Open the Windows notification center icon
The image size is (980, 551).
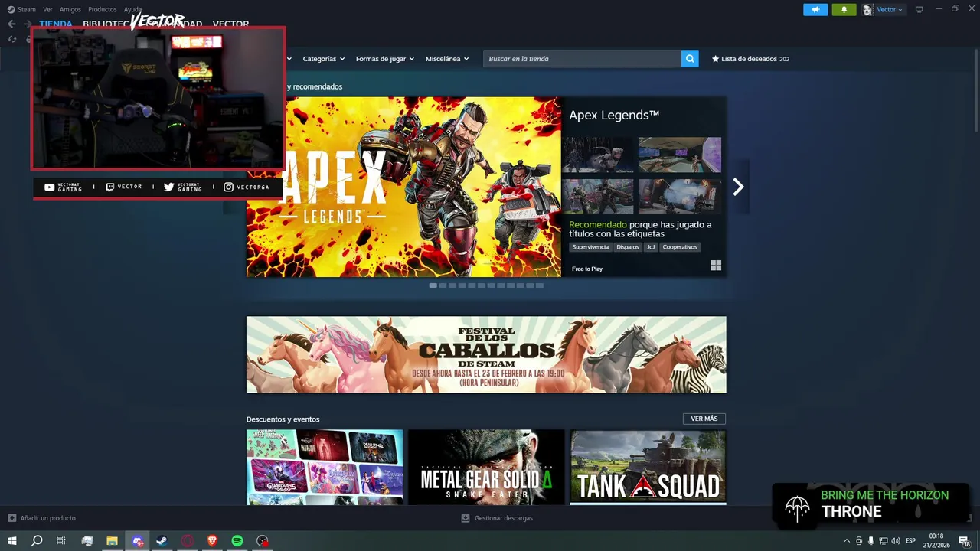964,541
